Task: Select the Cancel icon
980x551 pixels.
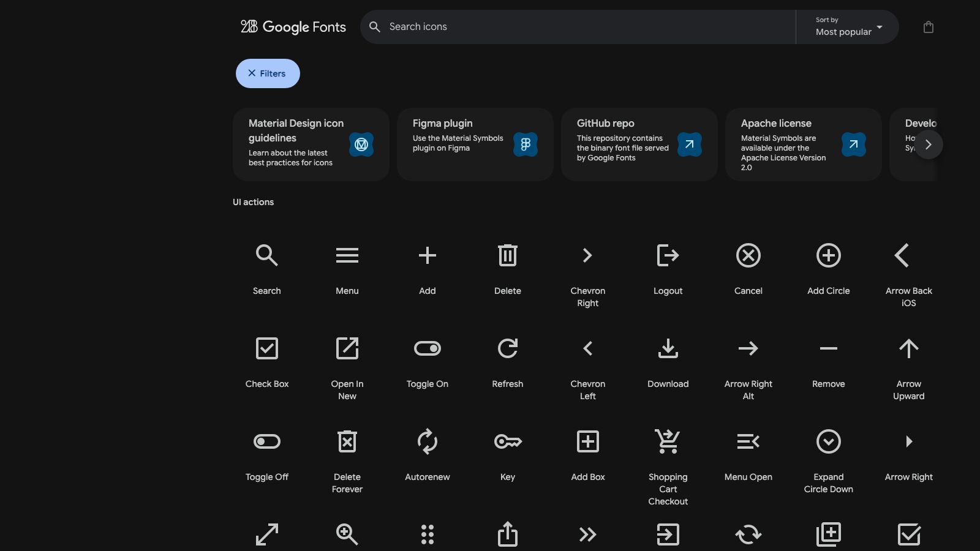Action: [x=748, y=255]
